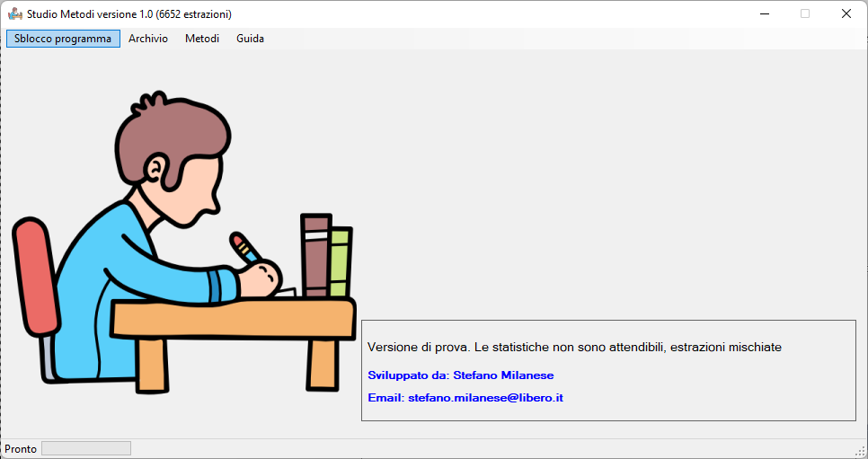This screenshot has height=459, width=868.
Task: Click Sviluppato da: Stefano Milanese text
Action: click(461, 375)
